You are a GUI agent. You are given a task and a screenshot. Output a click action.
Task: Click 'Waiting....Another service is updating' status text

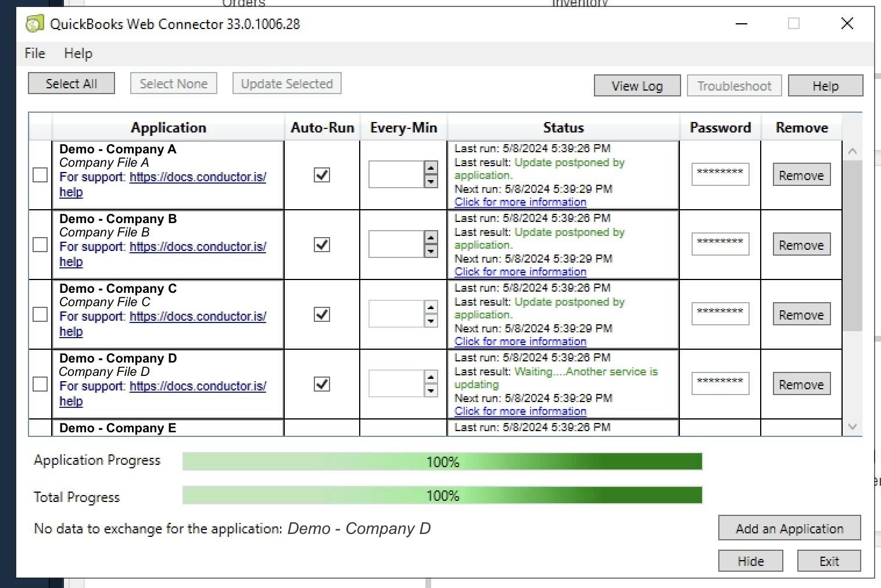coord(556,378)
